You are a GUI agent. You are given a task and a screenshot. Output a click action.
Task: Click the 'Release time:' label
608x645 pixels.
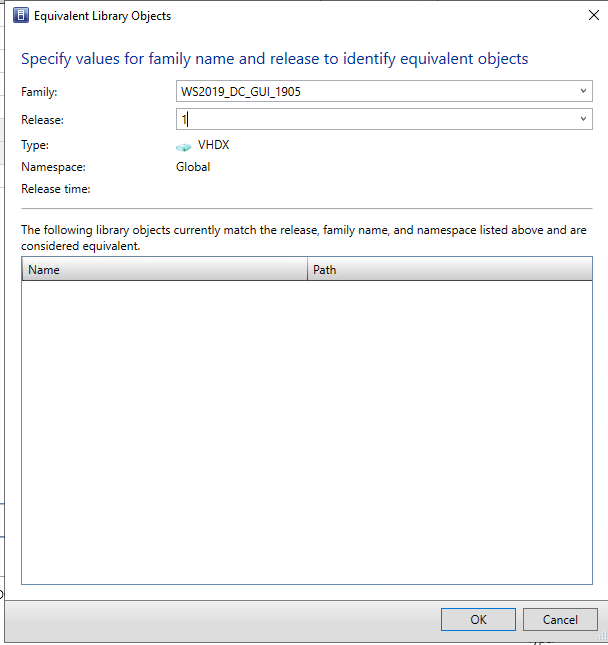pyautogui.click(x=56, y=189)
